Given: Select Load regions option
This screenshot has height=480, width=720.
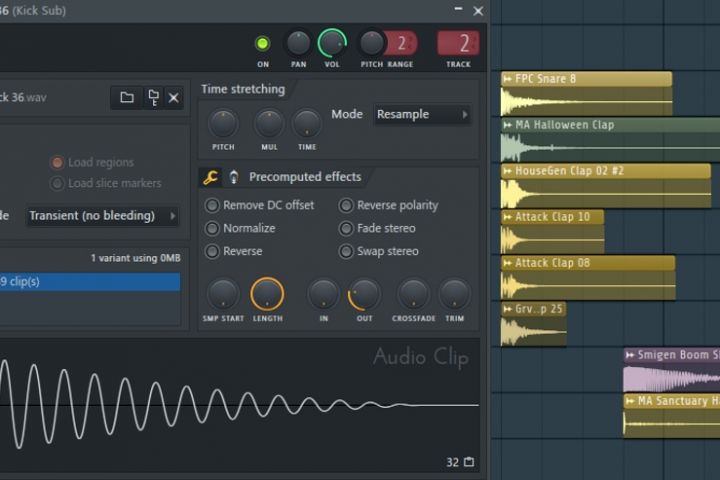Looking at the screenshot, I should 57,162.
